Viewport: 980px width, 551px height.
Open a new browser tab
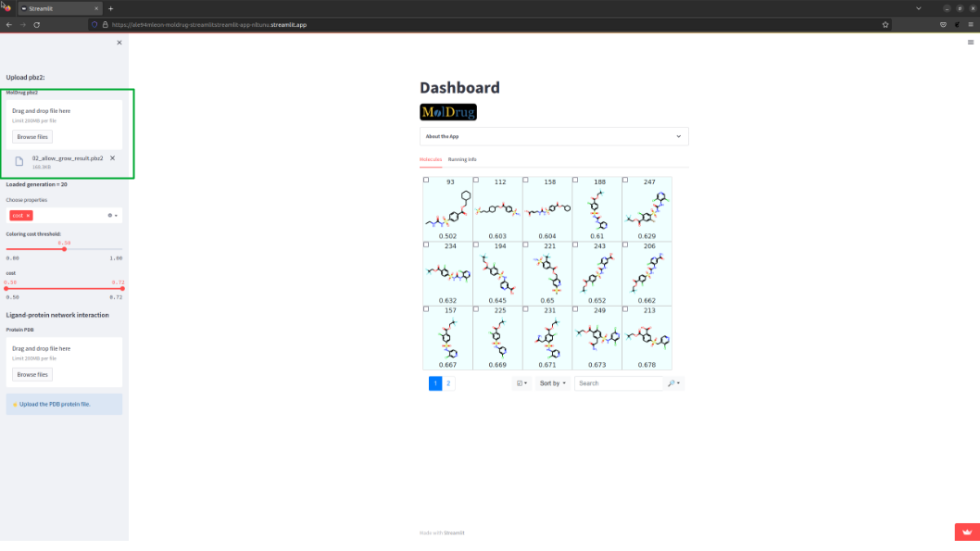click(110, 8)
